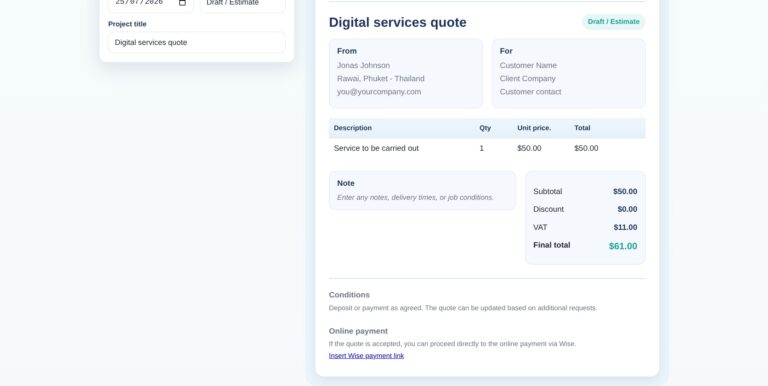Click the From section heading
This screenshot has height=386, width=768.
(347, 51)
